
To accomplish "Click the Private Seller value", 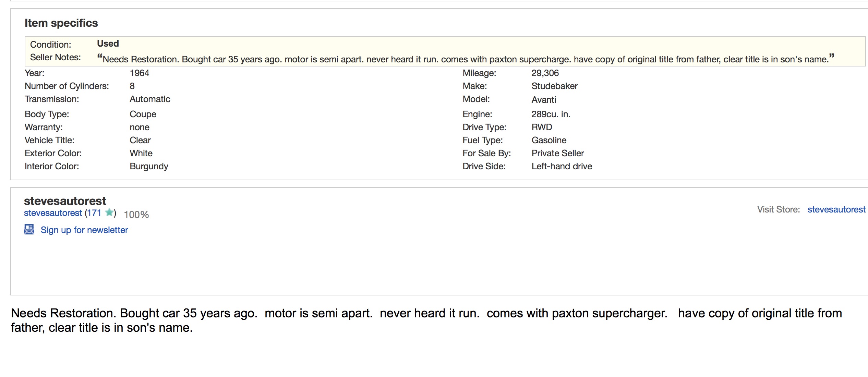I will coord(557,153).
